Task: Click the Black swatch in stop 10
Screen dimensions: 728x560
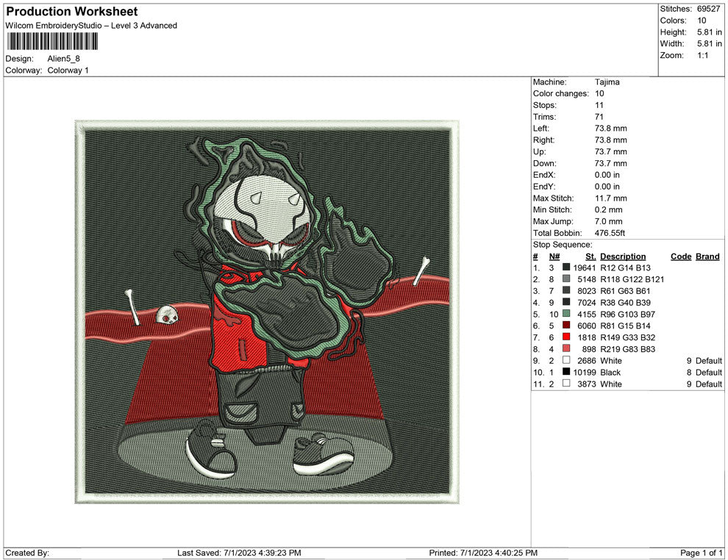Action: pyautogui.click(x=566, y=372)
